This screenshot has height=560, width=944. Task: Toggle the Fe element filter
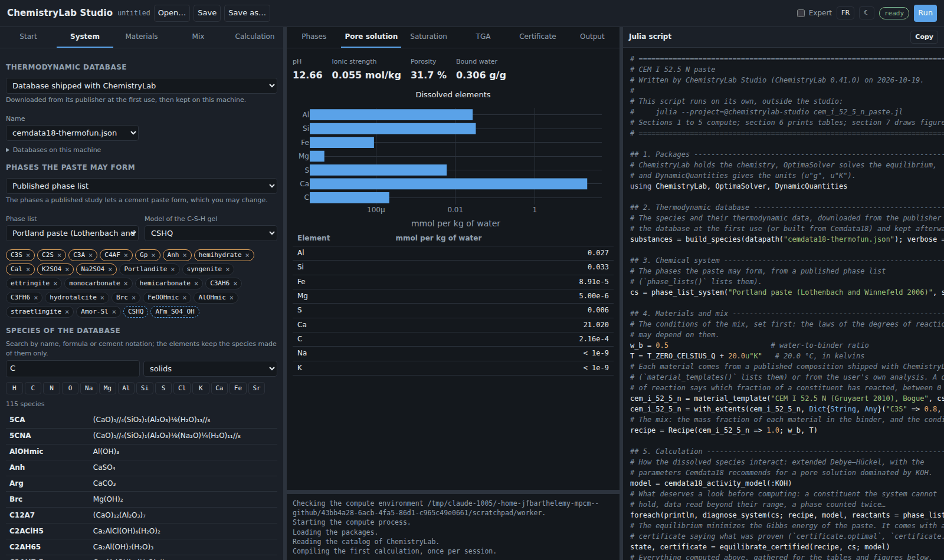[238, 388]
